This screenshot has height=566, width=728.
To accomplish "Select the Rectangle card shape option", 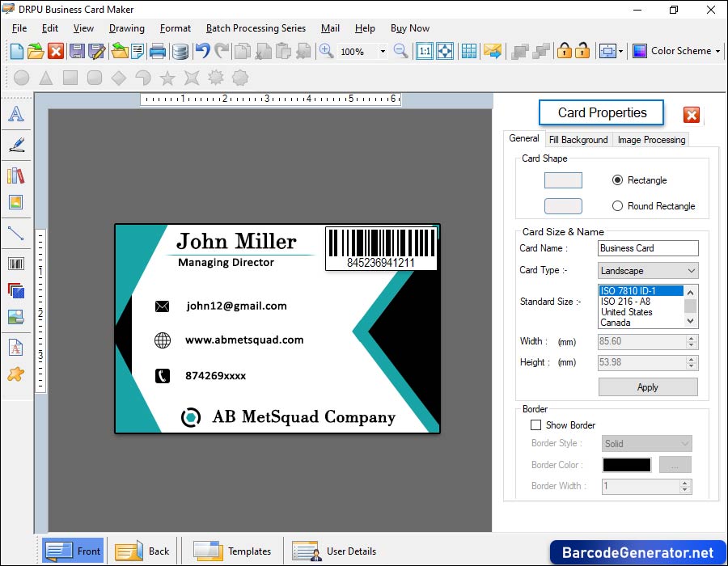I will (617, 180).
